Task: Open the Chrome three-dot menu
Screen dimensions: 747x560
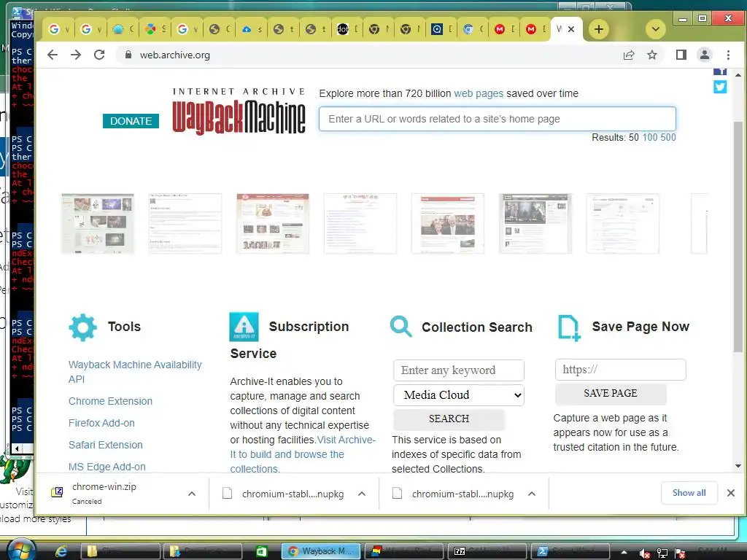Action: [728, 55]
